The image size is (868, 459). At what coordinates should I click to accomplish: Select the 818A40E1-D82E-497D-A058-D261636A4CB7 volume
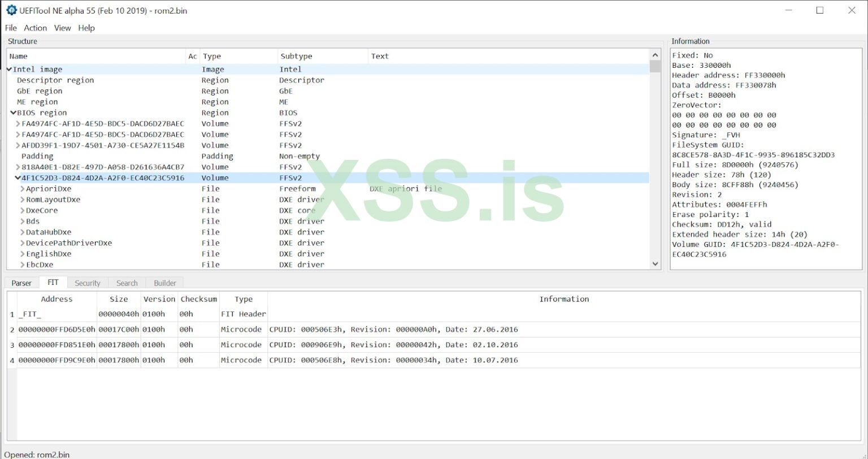(103, 167)
